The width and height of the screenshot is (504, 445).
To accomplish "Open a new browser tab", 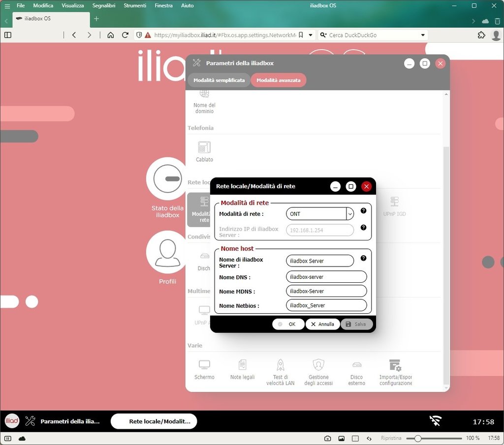I will (96, 19).
